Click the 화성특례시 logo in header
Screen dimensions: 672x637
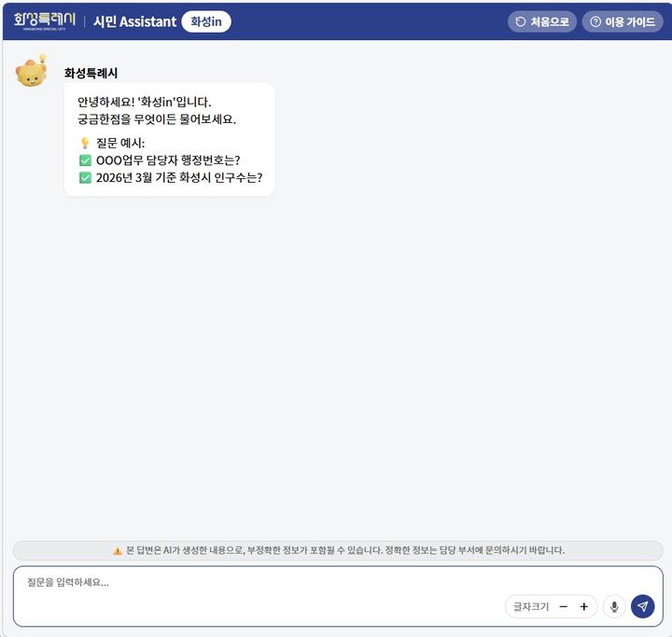click(x=44, y=21)
